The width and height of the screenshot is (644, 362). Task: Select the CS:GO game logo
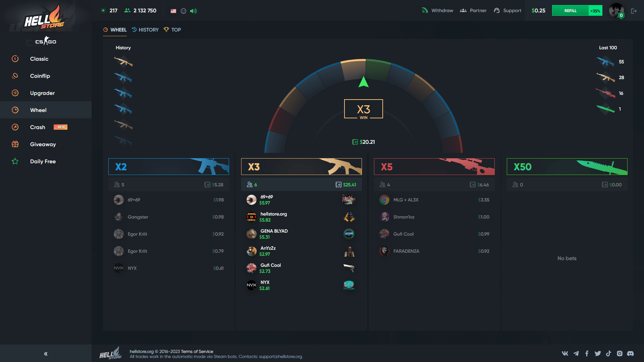(46, 41)
